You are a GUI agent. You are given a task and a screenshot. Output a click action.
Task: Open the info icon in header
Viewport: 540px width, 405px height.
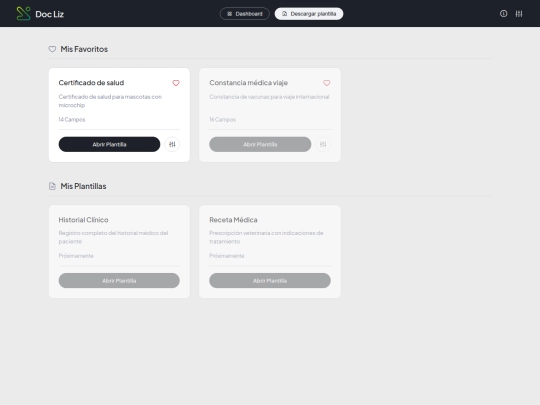point(503,14)
